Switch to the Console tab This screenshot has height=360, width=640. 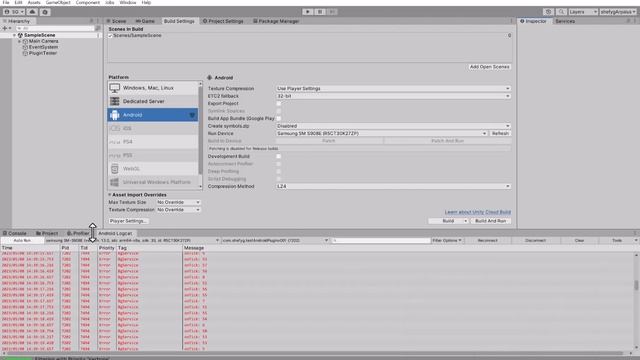click(x=15, y=233)
